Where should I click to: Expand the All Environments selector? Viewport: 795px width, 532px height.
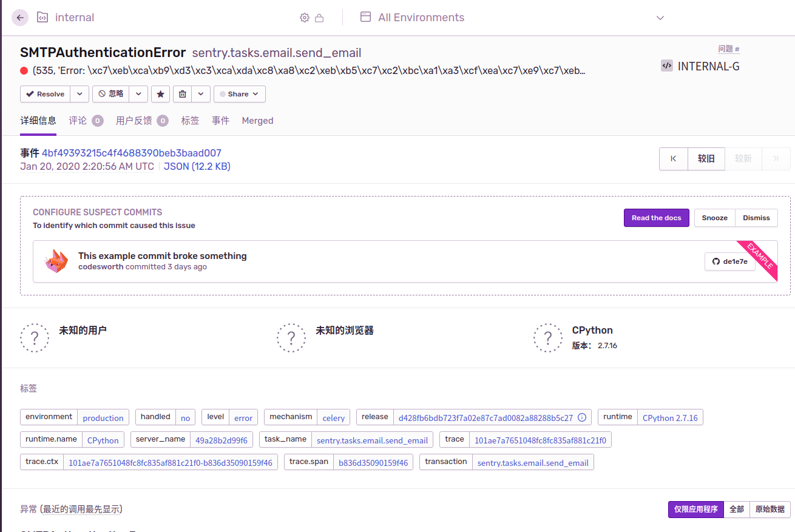pyautogui.click(x=513, y=18)
